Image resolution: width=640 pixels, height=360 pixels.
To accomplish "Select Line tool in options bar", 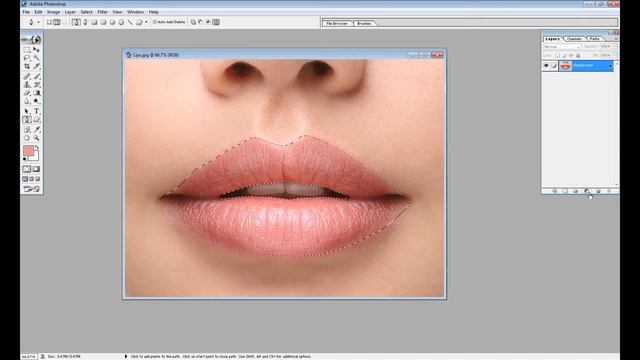I will (130, 22).
